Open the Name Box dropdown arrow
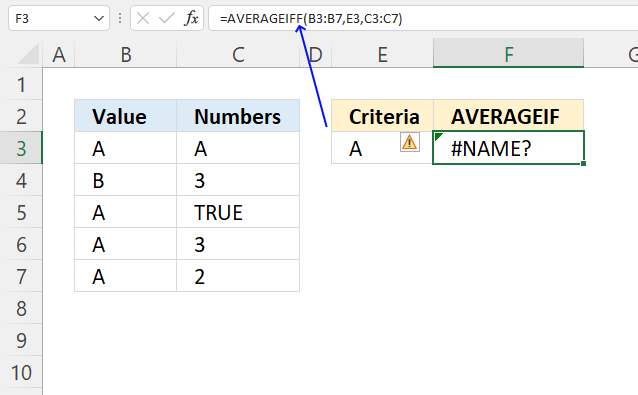This screenshot has height=395, width=638. [x=98, y=18]
